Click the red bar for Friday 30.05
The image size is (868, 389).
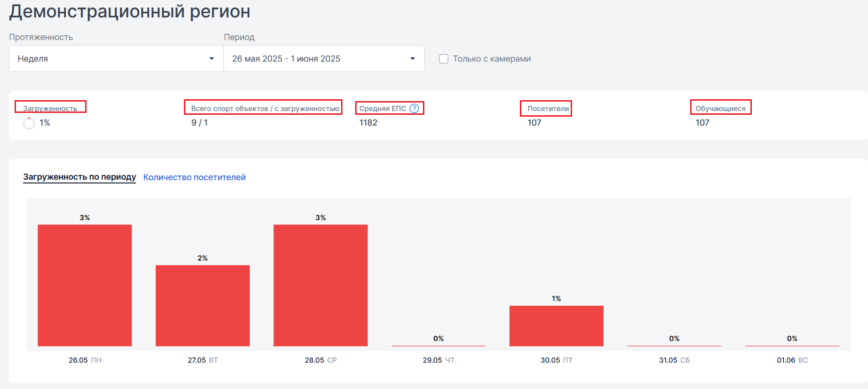pyautogui.click(x=556, y=325)
